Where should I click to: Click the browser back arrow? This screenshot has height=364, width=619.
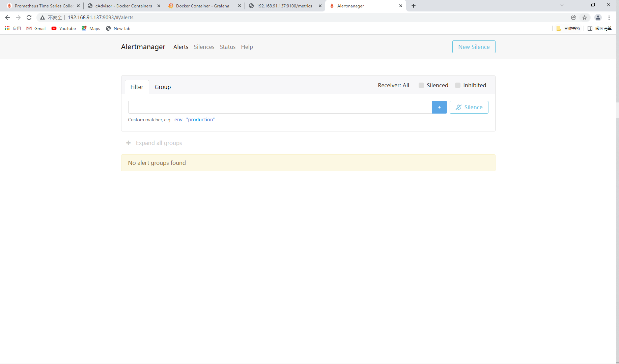point(7,18)
